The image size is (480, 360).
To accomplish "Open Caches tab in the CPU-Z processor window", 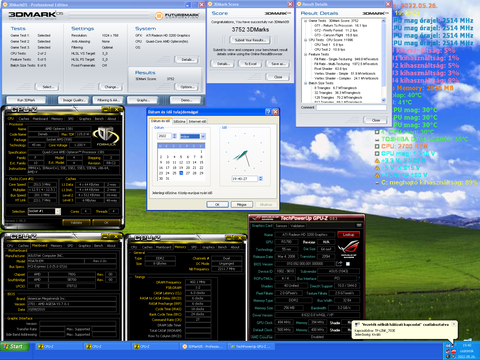I will (24, 119).
